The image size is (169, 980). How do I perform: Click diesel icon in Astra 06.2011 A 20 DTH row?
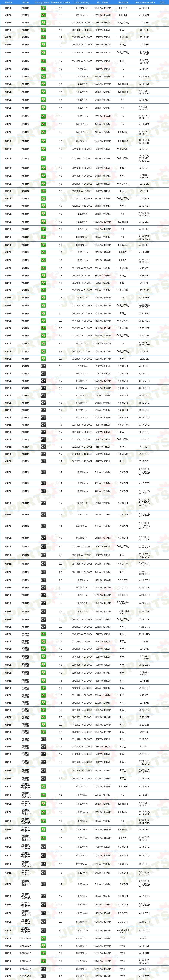(x=43, y=588)
